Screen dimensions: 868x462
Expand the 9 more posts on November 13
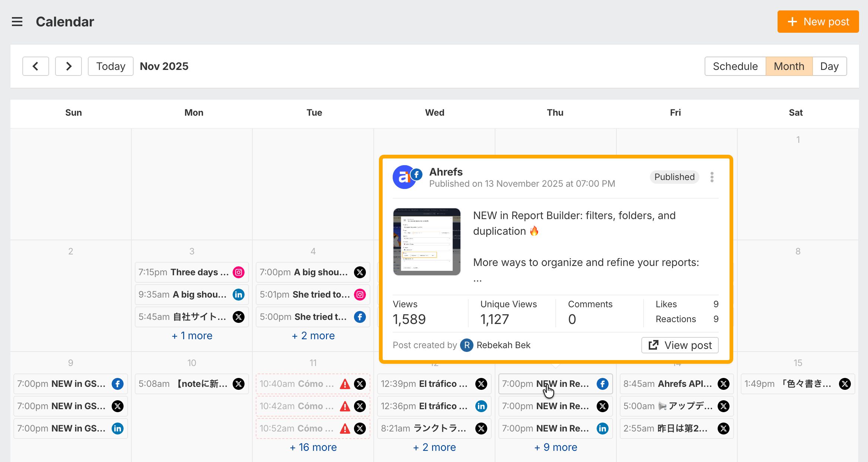(x=555, y=447)
